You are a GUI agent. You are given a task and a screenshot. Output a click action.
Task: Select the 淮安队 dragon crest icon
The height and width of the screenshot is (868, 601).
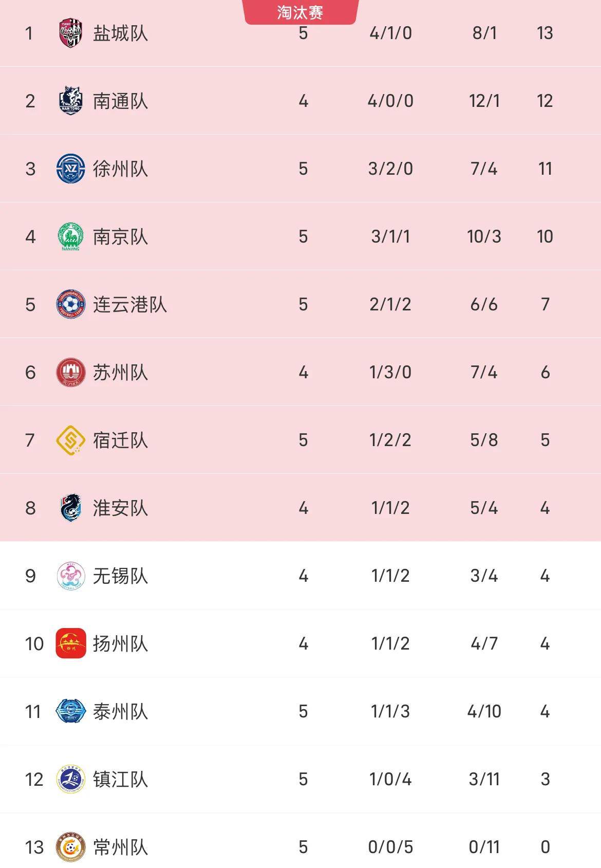click(71, 508)
